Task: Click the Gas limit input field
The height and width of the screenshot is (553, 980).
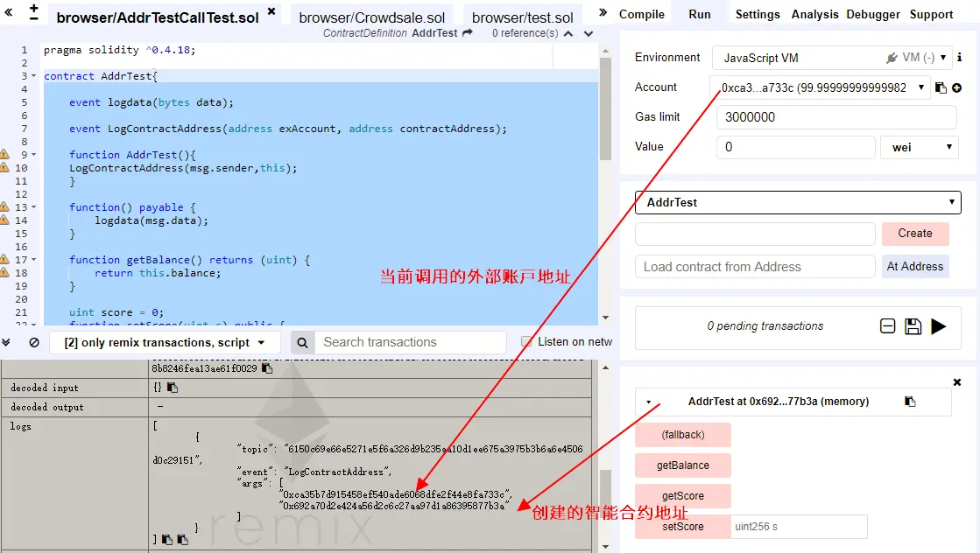Action: [x=836, y=117]
